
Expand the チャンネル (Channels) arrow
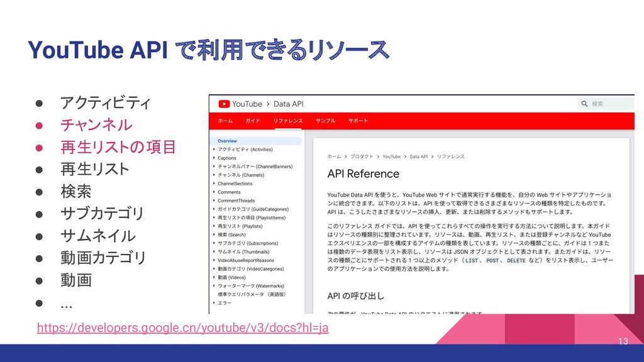[214, 175]
